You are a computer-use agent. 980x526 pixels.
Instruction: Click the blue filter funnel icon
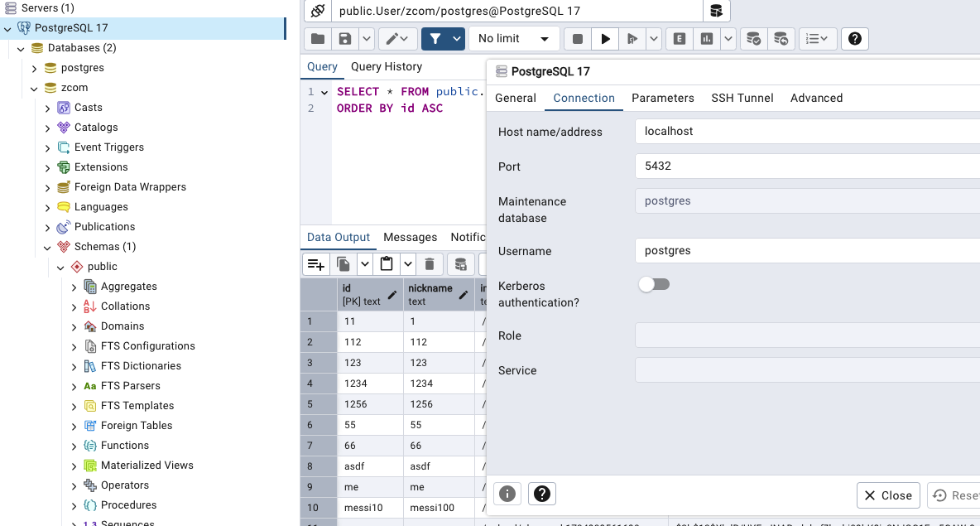(x=435, y=39)
